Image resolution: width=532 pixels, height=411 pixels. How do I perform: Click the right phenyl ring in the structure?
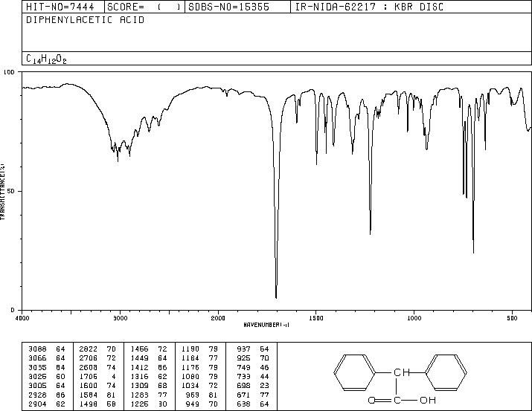pyautogui.click(x=445, y=372)
